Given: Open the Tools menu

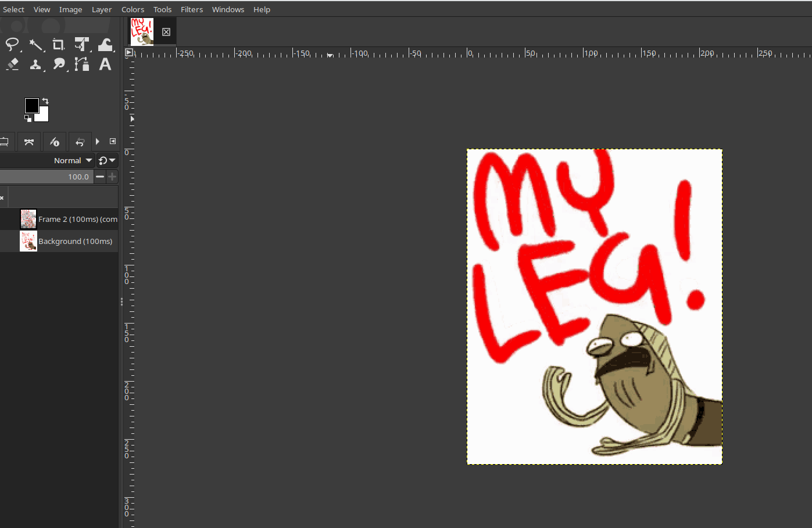Looking at the screenshot, I should pos(163,9).
